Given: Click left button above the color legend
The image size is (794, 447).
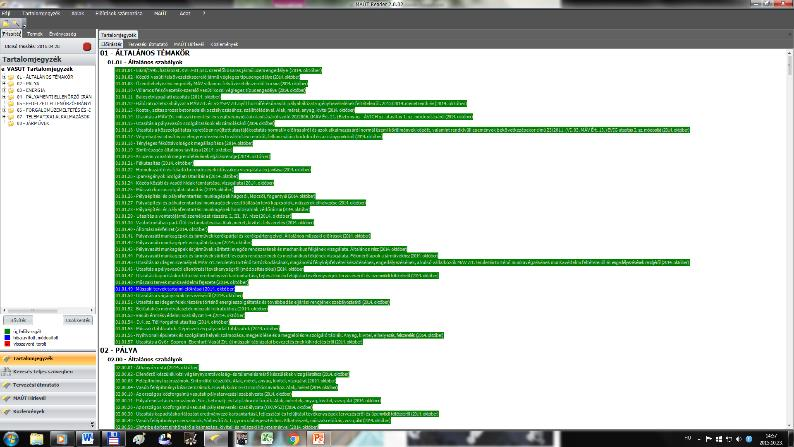Looking at the screenshot, I should point(18,320).
